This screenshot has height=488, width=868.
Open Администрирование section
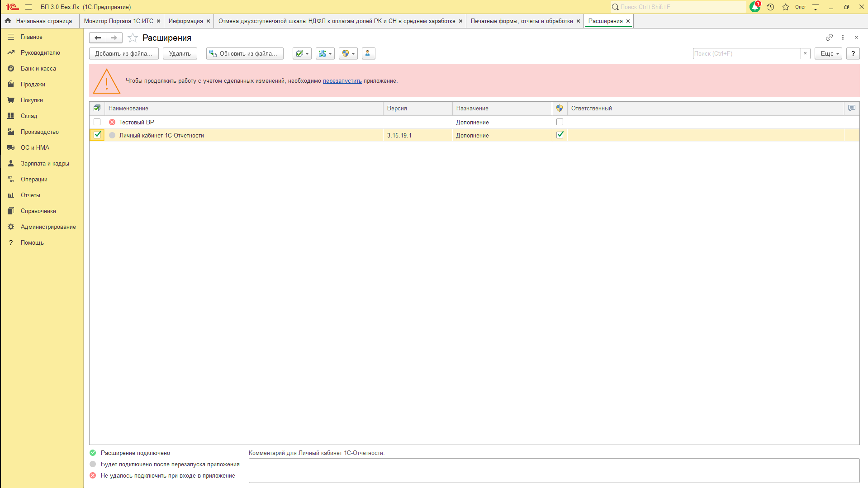pos(42,227)
